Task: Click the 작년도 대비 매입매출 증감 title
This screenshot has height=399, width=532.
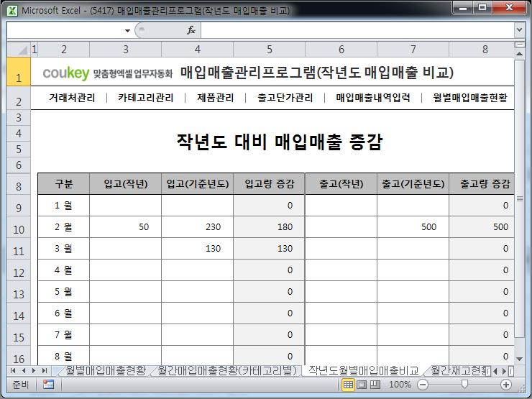Action: coord(280,142)
